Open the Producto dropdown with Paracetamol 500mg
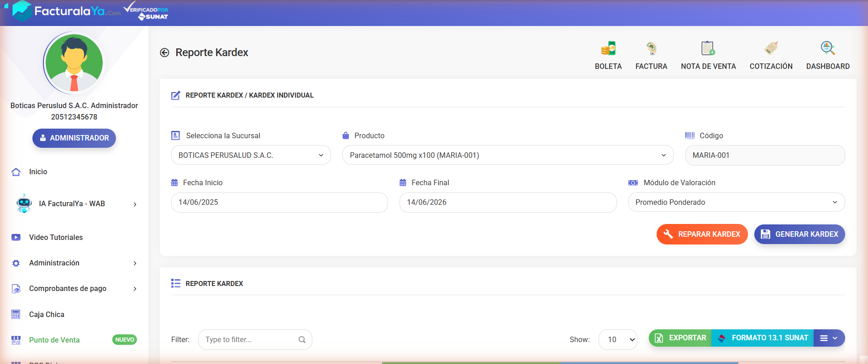 508,155
